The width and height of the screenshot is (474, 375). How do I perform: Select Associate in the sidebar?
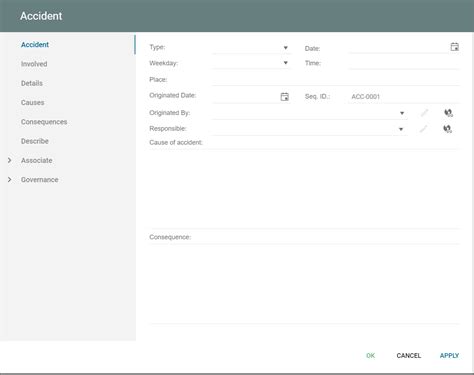[37, 160]
